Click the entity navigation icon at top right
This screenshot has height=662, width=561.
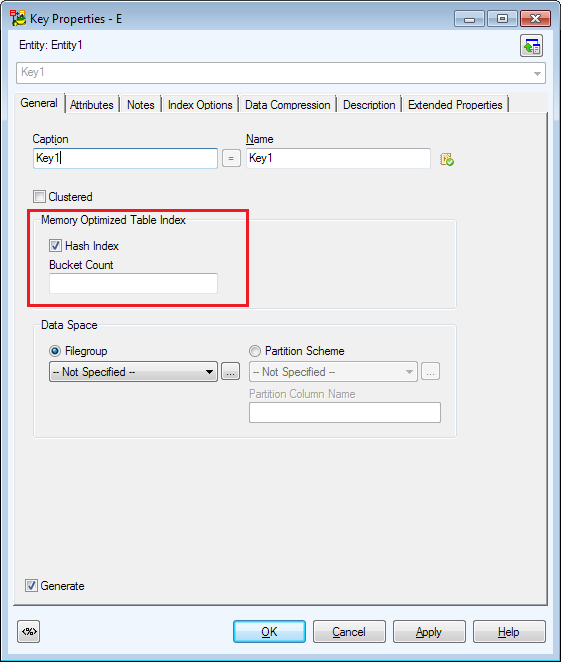531,46
